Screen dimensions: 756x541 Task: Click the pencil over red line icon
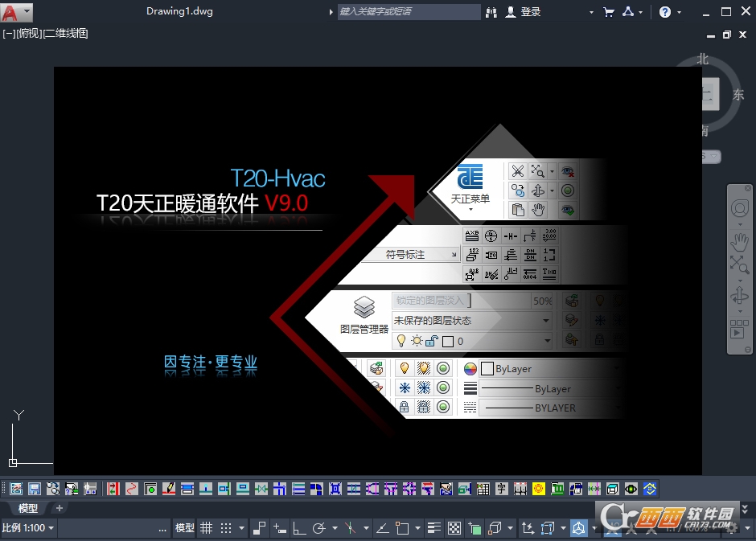pyautogui.click(x=168, y=489)
